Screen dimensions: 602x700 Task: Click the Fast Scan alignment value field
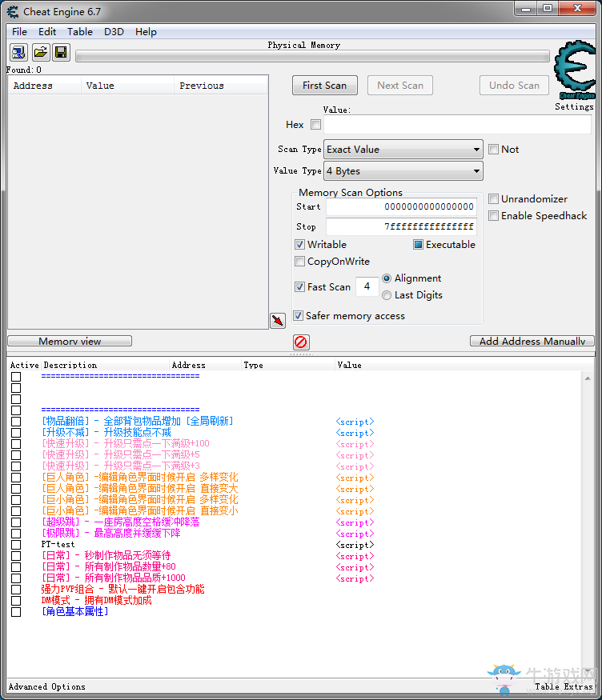tap(367, 286)
